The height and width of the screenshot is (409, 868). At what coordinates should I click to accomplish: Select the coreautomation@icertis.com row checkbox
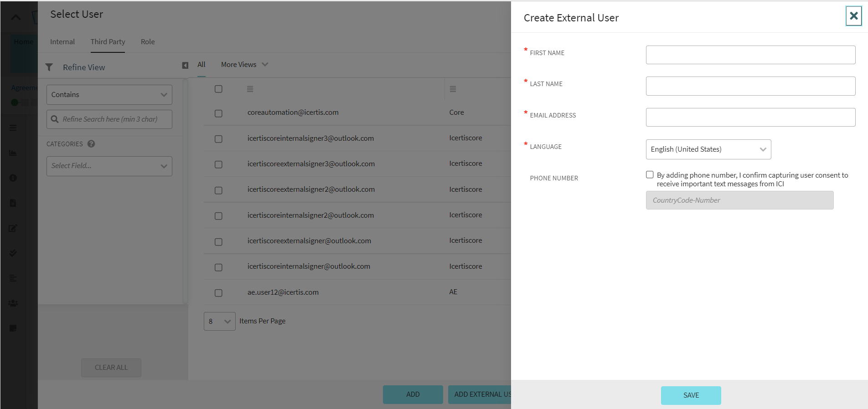[x=218, y=113]
